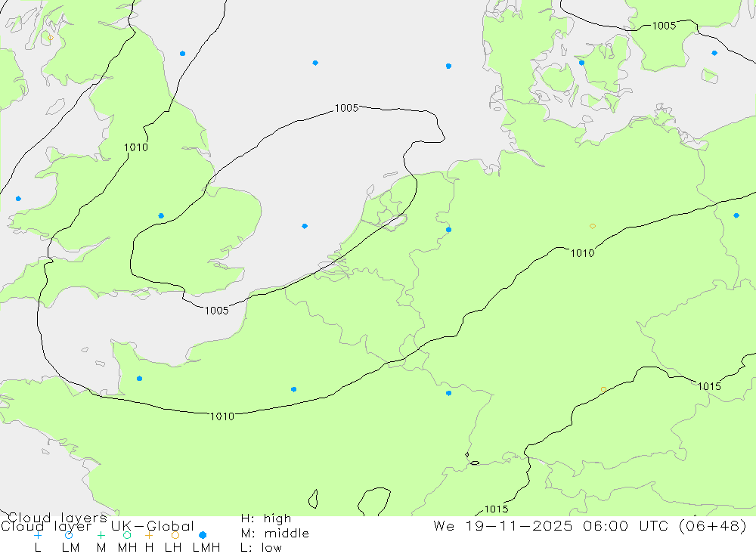The height and width of the screenshot is (554, 756).
Task: Click the green circle MH legend symbol
Action: tap(127, 535)
